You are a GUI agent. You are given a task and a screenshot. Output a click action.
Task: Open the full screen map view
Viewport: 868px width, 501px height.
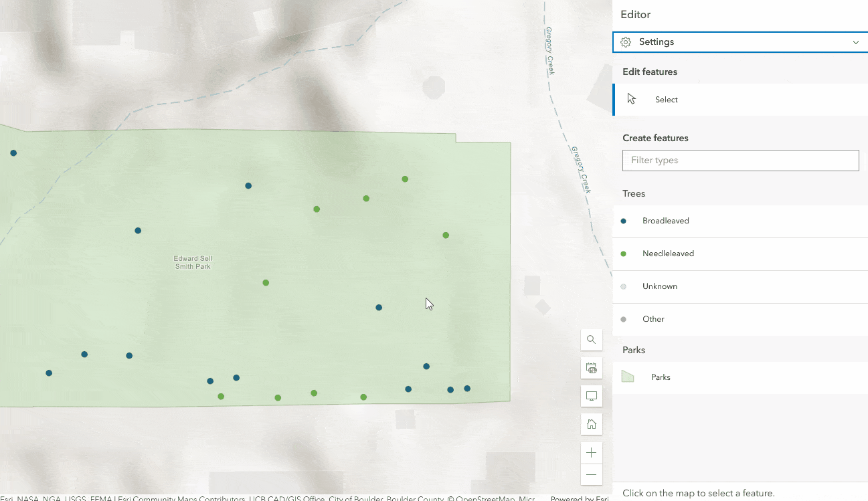click(x=591, y=396)
